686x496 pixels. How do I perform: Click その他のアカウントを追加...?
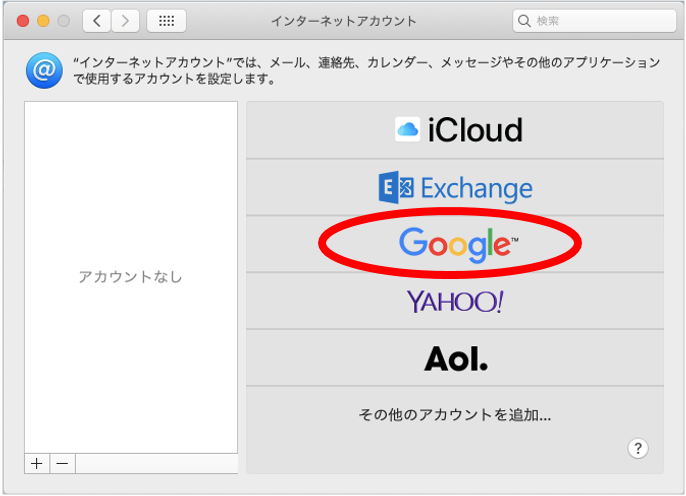point(455,414)
